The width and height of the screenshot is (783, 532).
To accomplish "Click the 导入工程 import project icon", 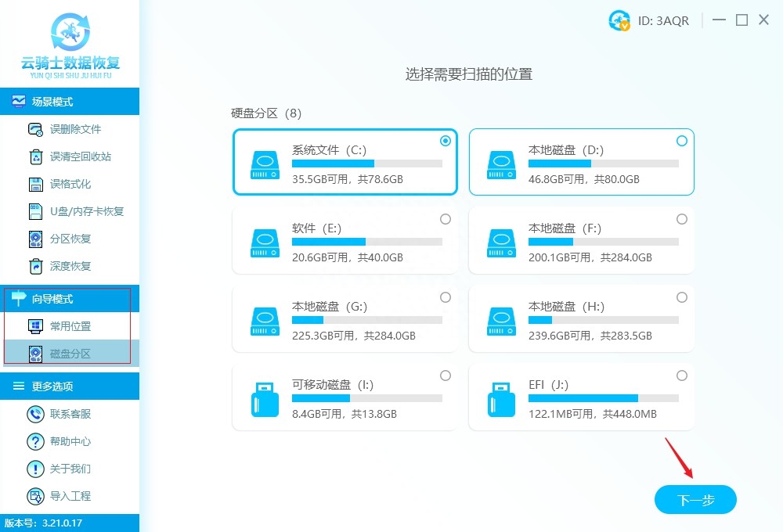I will coord(34,496).
